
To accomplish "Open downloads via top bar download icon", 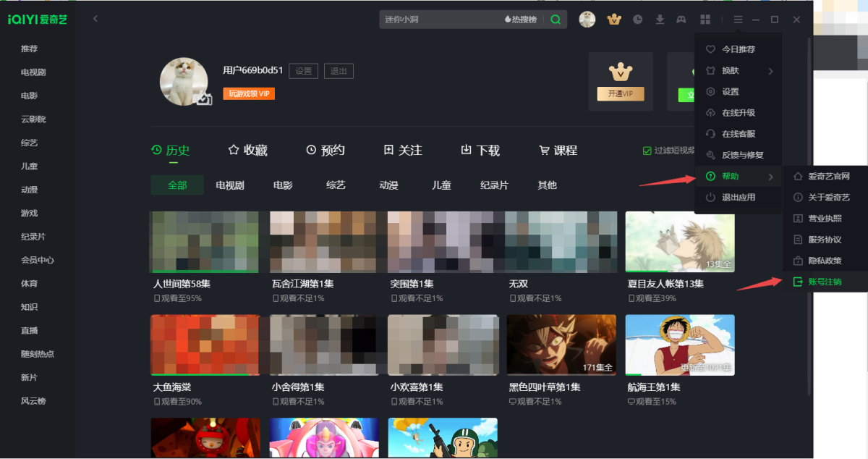I will pos(660,20).
